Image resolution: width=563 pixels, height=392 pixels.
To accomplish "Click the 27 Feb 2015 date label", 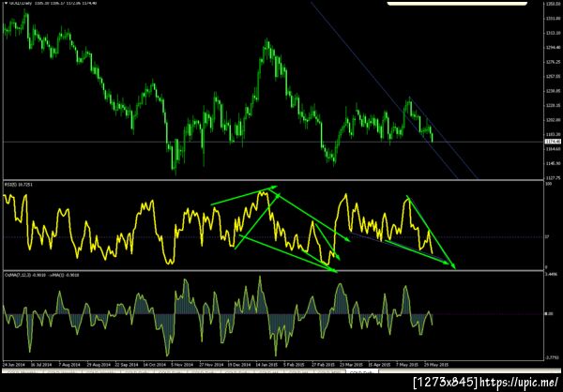I will [x=323, y=365].
